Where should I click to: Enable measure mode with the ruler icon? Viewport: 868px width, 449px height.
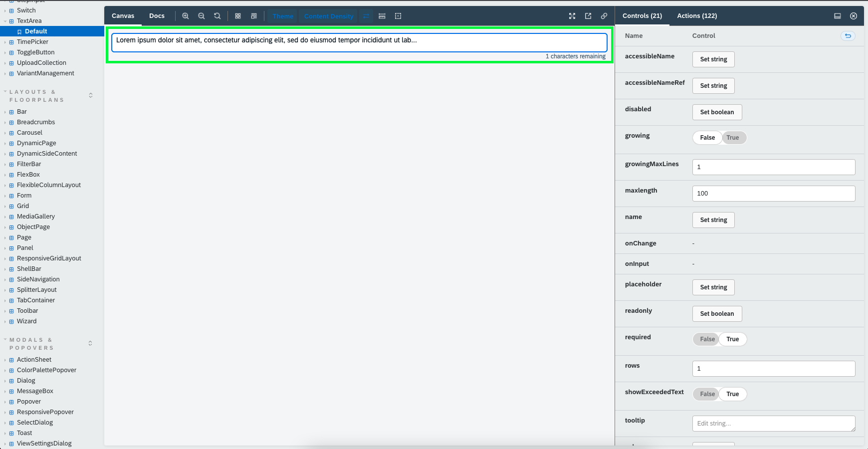[382, 16]
